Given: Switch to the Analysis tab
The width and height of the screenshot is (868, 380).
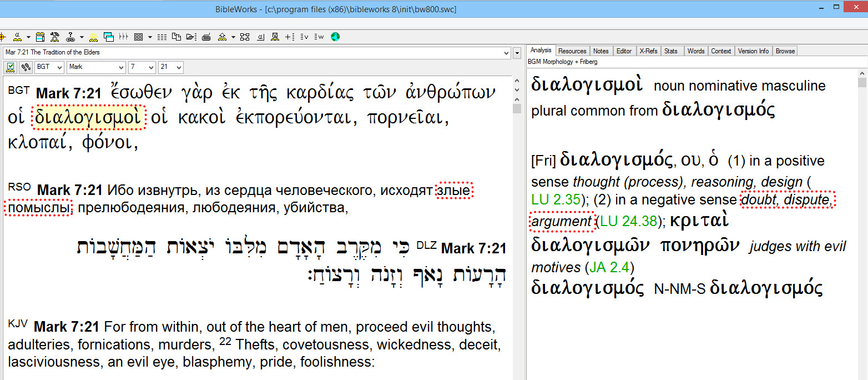Looking at the screenshot, I should tap(541, 51).
